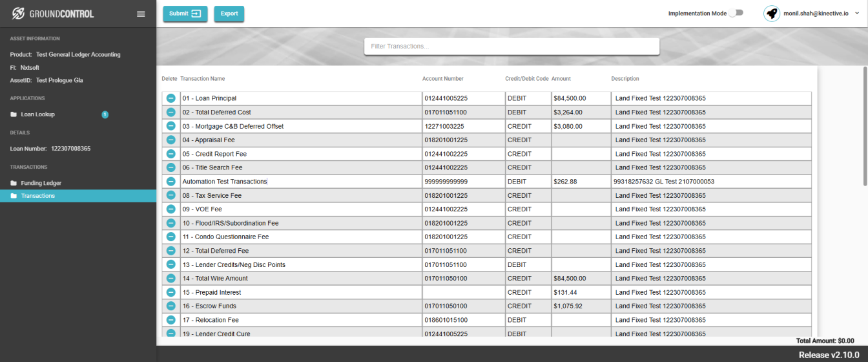Click the 14 - Total Wire Amount name cell
Viewport: 868px width, 362px height.
[300, 278]
